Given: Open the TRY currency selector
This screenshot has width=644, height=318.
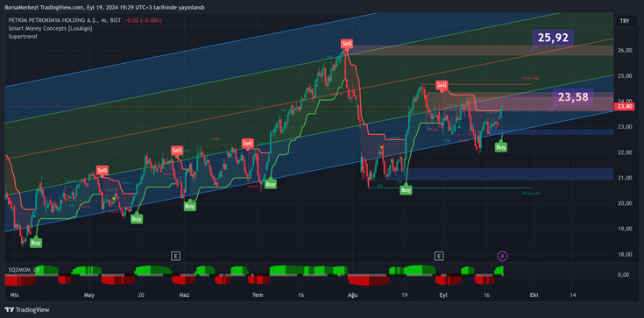Looking at the screenshot, I should tap(624, 20).
